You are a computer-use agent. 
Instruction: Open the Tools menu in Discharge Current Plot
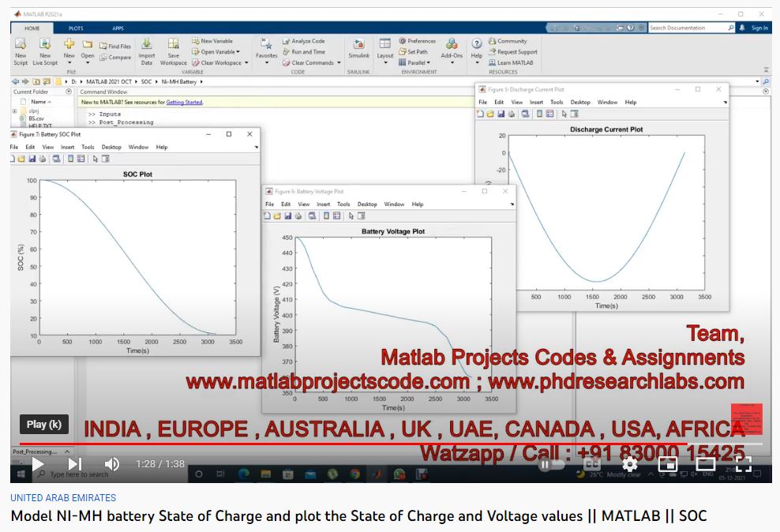(x=557, y=102)
